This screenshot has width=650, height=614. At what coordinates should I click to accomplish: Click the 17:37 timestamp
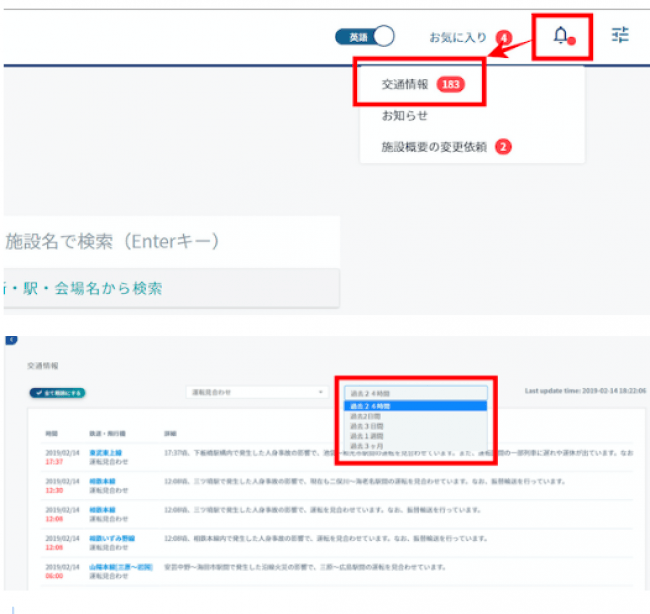tap(54, 462)
